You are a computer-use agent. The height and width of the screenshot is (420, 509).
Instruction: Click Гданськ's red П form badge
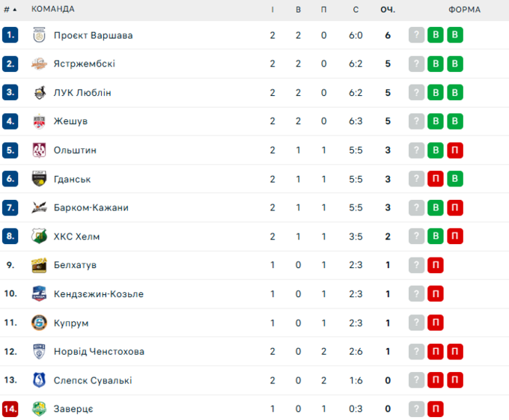436,179
